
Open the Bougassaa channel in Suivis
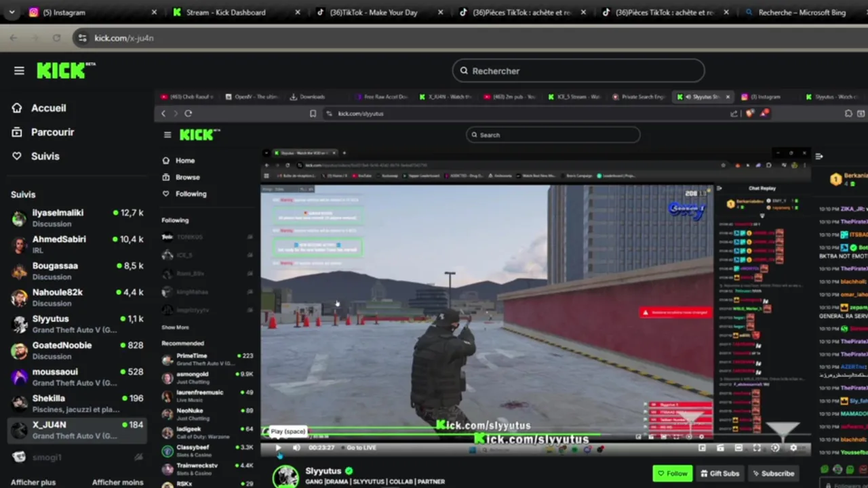click(x=78, y=271)
